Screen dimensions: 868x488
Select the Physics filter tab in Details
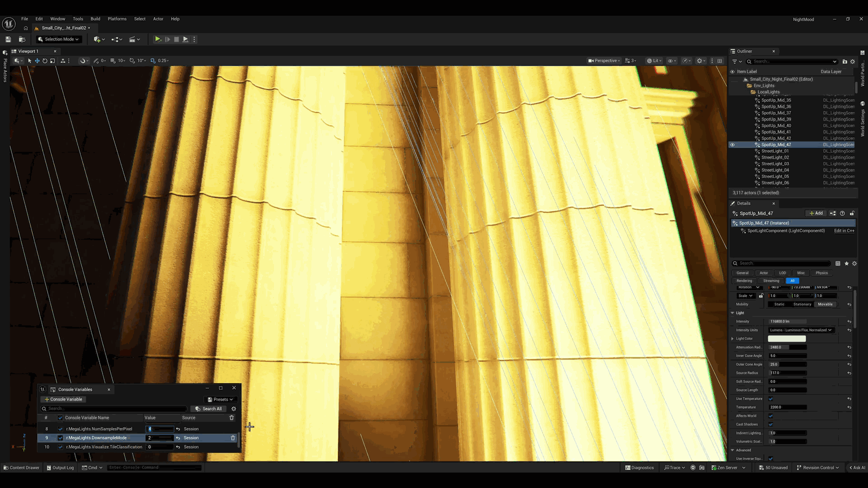pyautogui.click(x=822, y=273)
